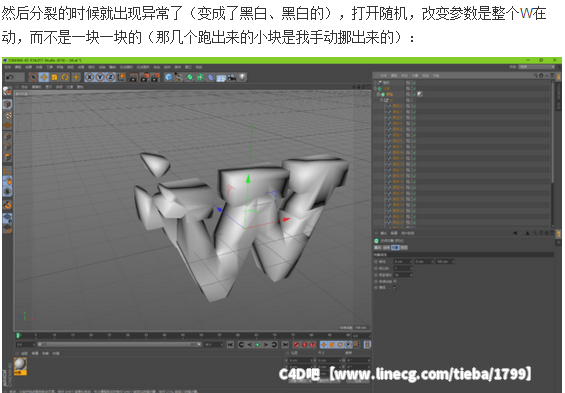Select the Rotate tool in the toolbar

click(x=65, y=77)
